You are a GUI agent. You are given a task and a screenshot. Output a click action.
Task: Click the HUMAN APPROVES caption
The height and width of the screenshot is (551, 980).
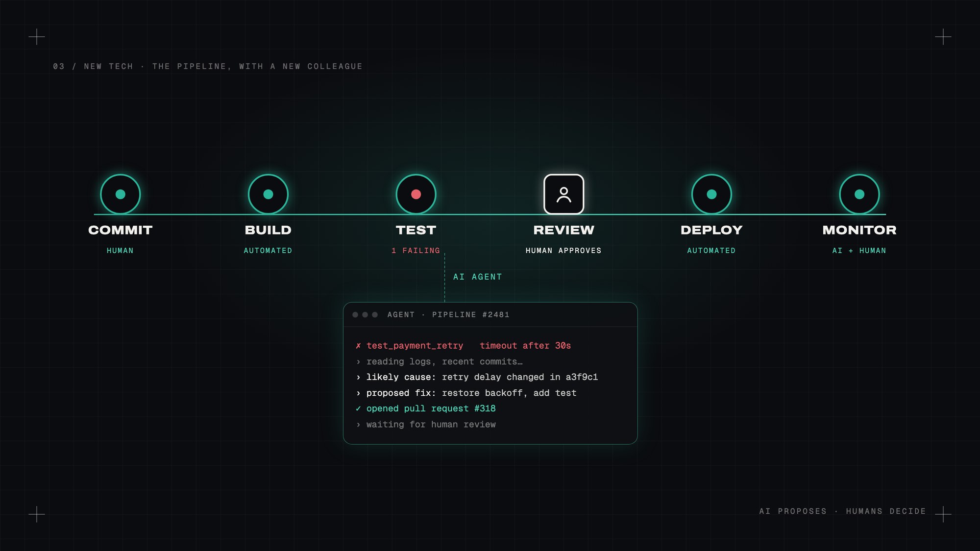click(563, 251)
